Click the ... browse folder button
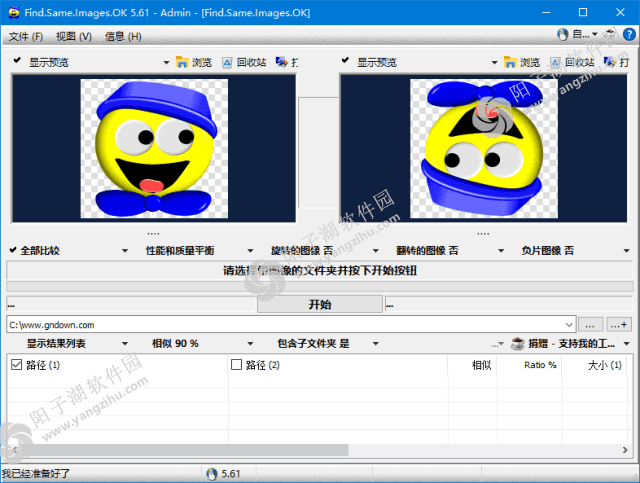Image resolution: width=640 pixels, height=483 pixels. point(590,325)
